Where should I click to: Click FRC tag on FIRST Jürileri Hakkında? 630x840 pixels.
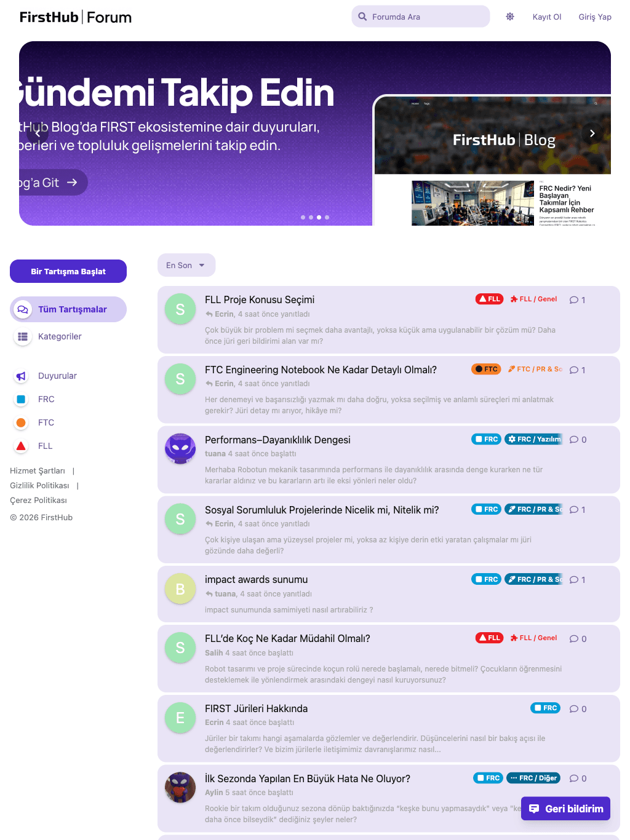coord(546,708)
